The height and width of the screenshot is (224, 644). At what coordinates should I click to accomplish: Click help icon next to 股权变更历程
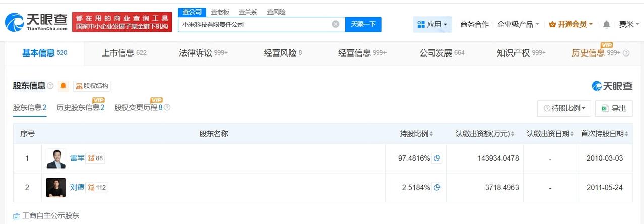pos(167,107)
